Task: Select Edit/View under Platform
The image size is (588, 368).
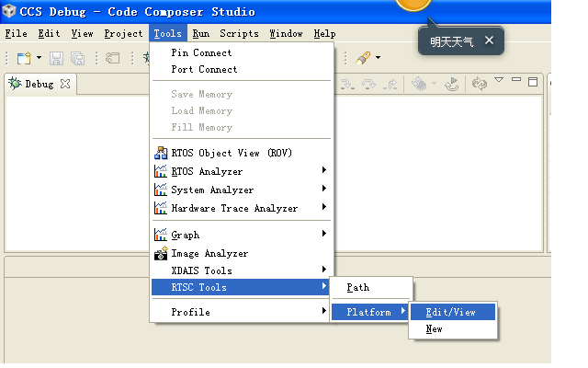Action: point(453,312)
